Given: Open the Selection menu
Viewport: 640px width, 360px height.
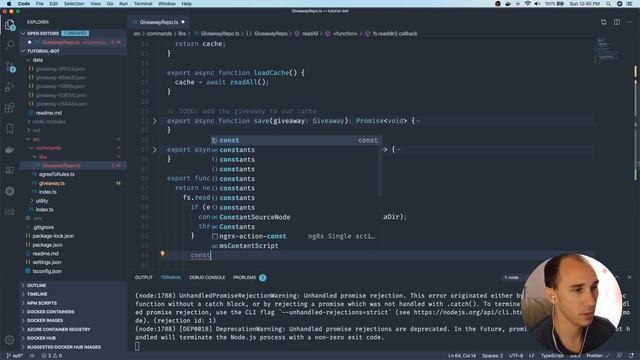Looking at the screenshot, I should click(74, 4).
